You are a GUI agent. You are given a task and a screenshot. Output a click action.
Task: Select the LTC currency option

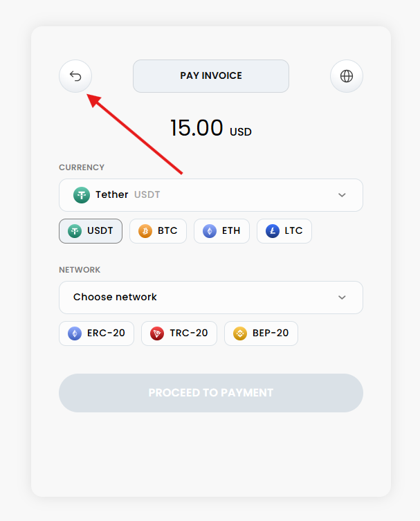(x=284, y=231)
